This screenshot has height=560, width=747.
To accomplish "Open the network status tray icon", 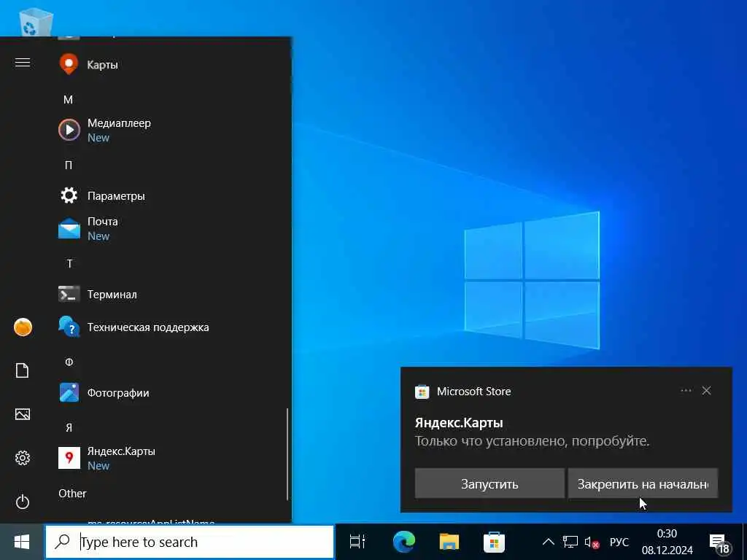I will [570, 542].
